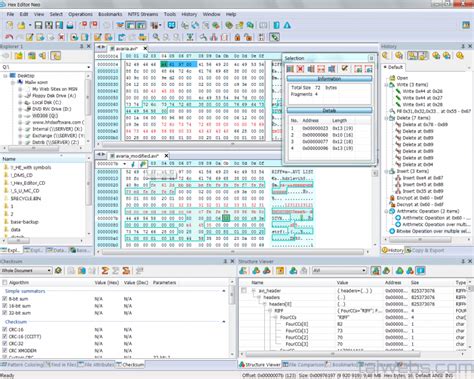Viewport: 474px width, 379px height.
Task: Open the Explorer drive path dropdown
Action: (89, 67)
